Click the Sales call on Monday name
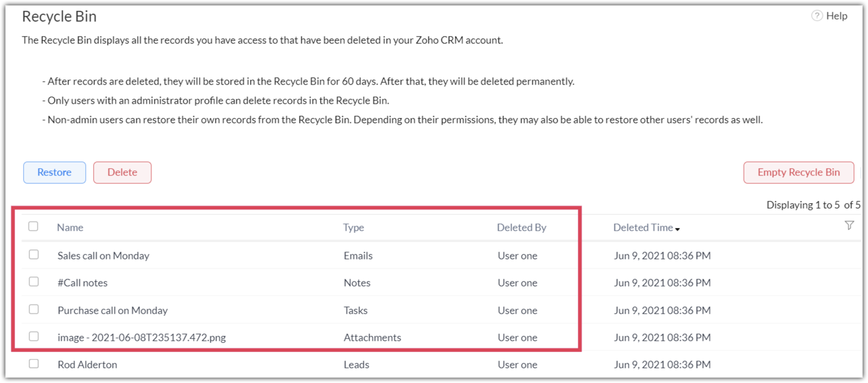868x383 pixels. [x=103, y=255]
